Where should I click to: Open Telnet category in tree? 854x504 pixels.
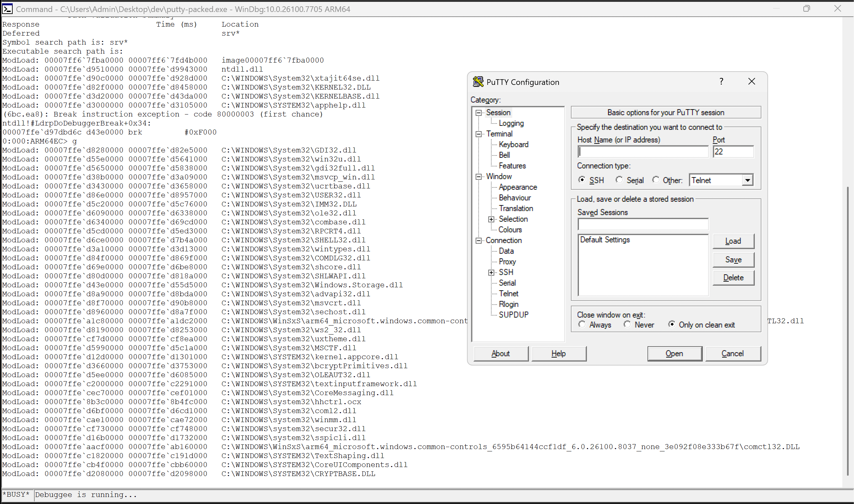(x=508, y=293)
